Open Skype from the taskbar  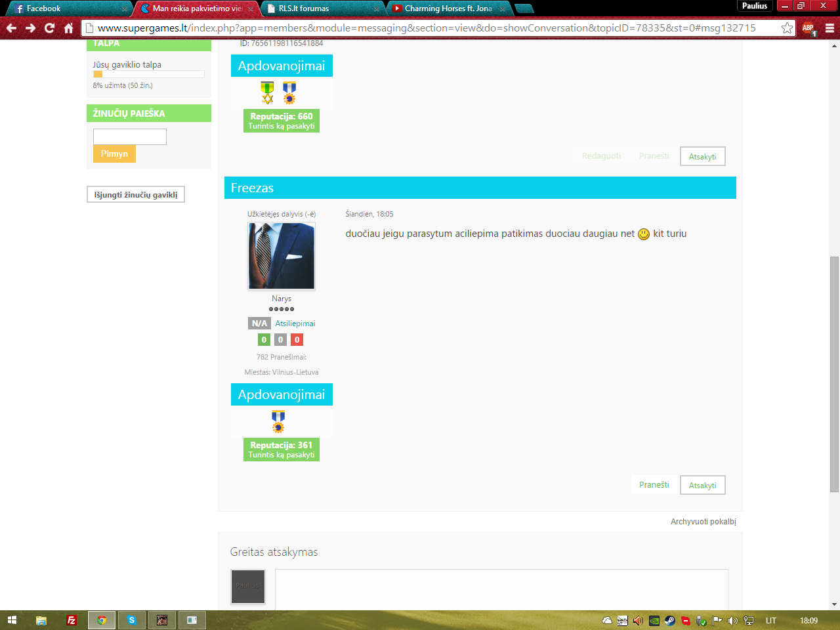(x=132, y=620)
